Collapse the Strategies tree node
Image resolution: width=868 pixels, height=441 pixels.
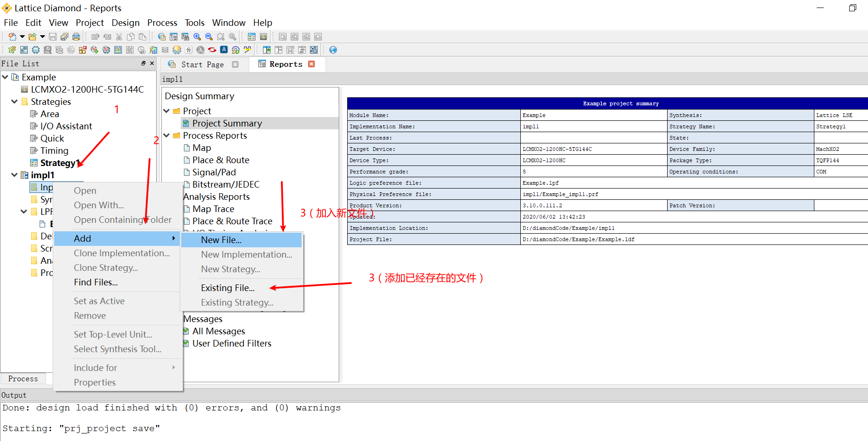pyautogui.click(x=15, y=101)
